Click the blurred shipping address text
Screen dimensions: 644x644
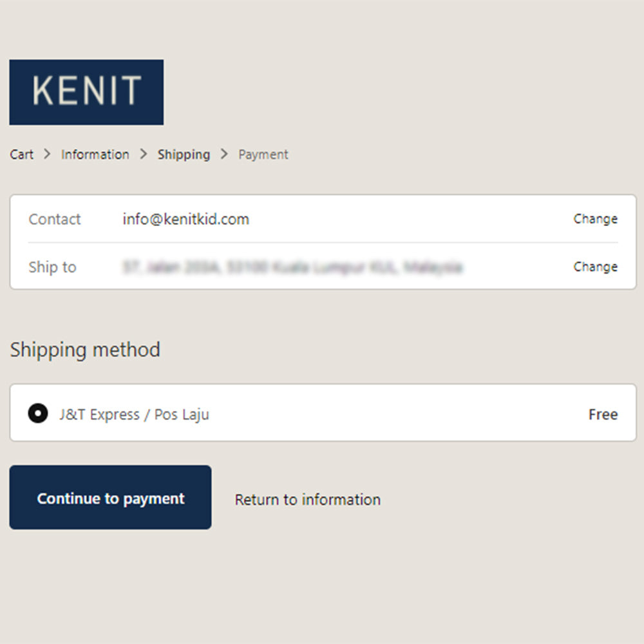pyautogui.click(x=292, y=267)
